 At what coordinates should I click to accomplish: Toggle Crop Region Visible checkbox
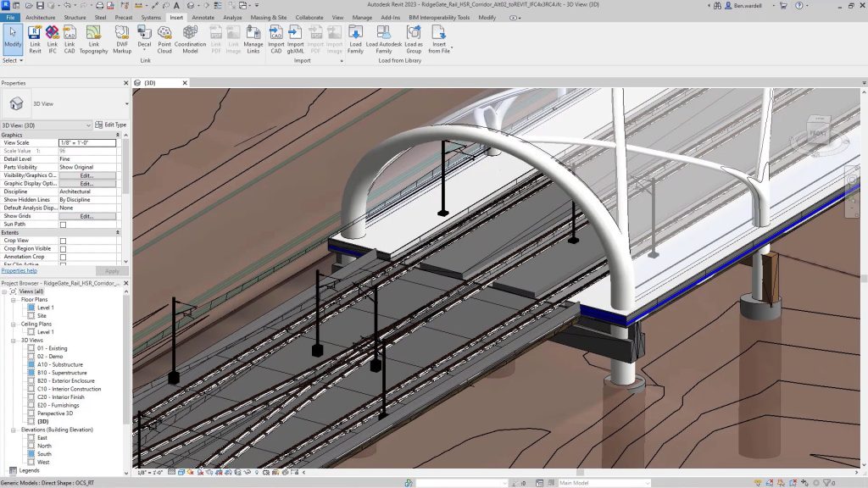[x=63, y=249]
